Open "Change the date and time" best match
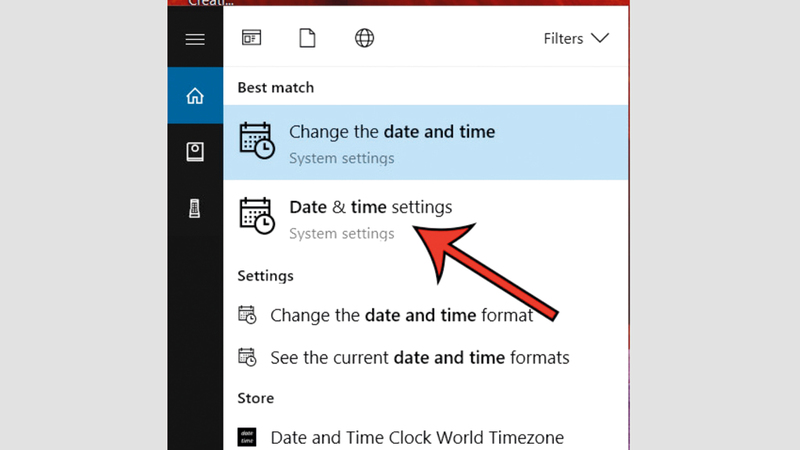The image size is (800, 450). click(x=391, y=132)
